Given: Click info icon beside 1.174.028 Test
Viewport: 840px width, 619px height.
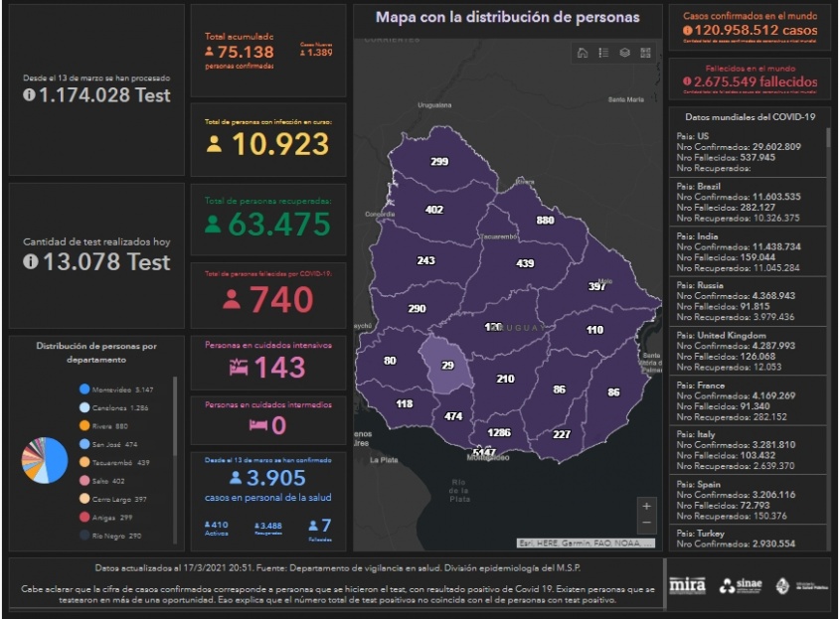Looking at the screenshot, I should click(30, 96).
